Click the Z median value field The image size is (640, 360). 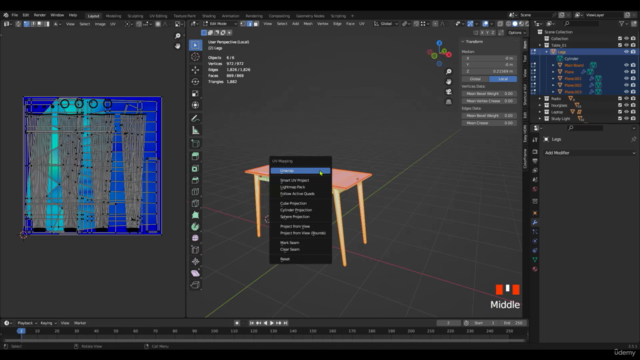(x=489, y=71)
